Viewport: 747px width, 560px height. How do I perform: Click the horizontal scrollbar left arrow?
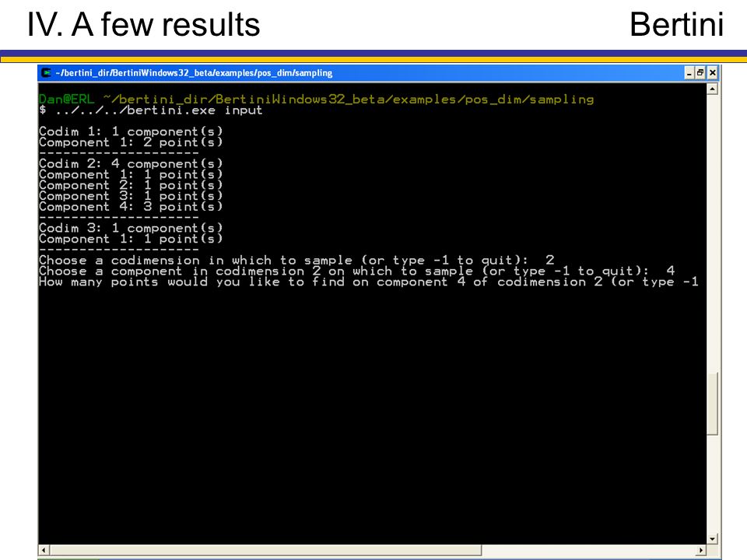click(x=44, y=550)
